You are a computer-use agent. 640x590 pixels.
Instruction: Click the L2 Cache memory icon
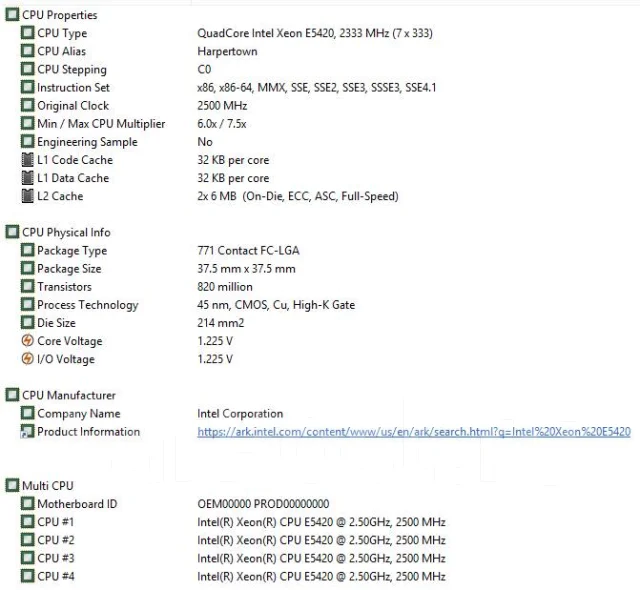point(27,196)
